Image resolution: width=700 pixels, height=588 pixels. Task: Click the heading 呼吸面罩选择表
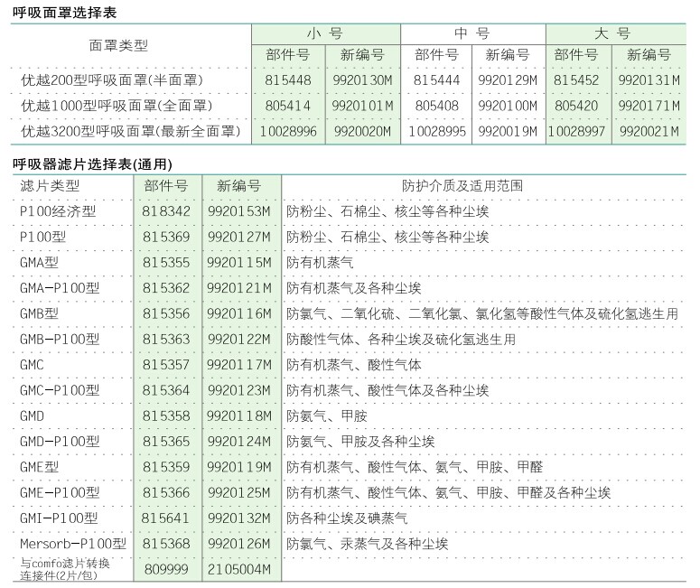(64, 12)
